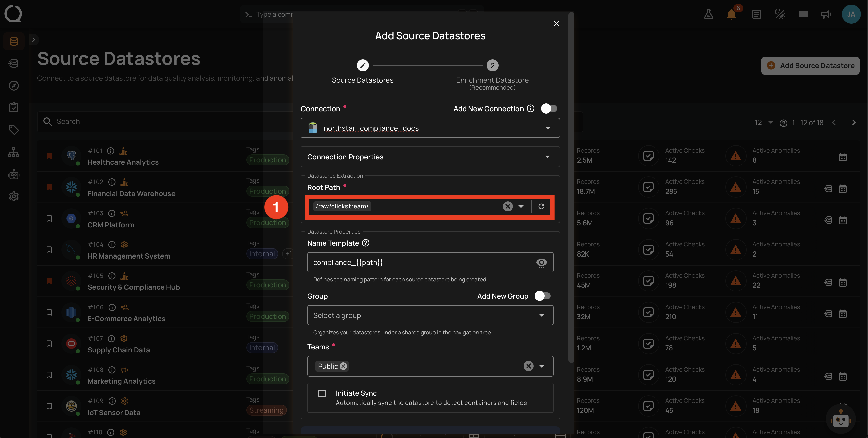Toggle Add New Group switch
This screenshot has width=868, height=438.
tap(543, 296)
